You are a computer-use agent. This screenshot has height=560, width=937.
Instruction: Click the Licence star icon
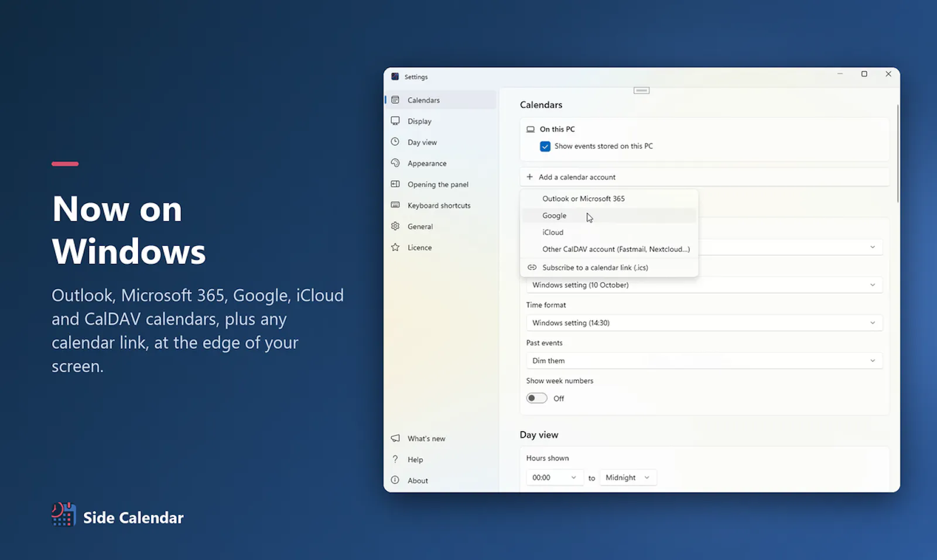click(x=395, y=248)
